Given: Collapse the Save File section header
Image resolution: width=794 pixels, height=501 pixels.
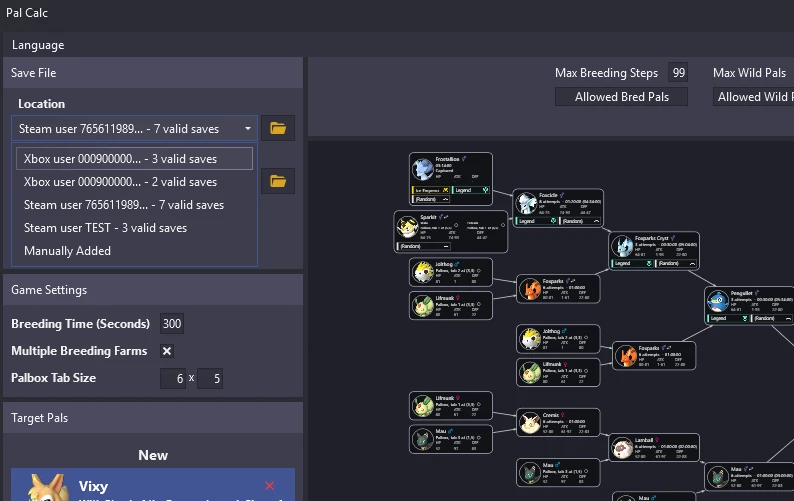Looking at the screenshot, I should [x=153, y=73].
